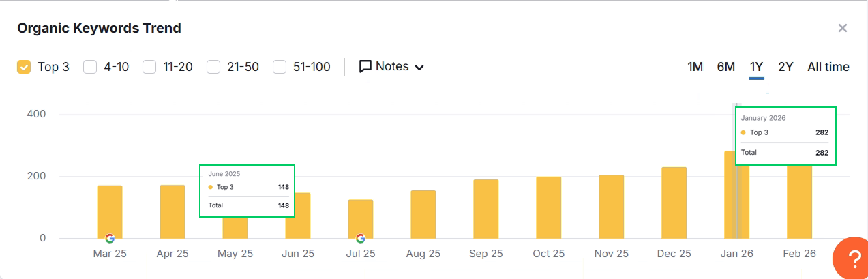Click the Google update icon under Jul 25
This screenshot has width=868, height=279.
361,238
